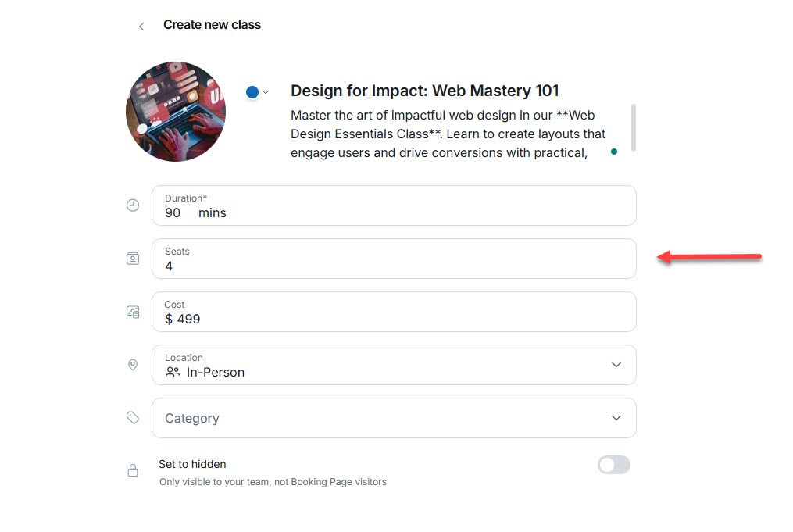Click the lock icon beside Set to hidden
Screen dimensions: 793x532
click(x=133, y=470)
